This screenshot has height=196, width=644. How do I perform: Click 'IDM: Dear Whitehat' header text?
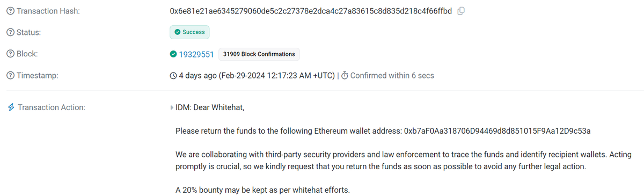pyautogui.click(x=210, y=107)
